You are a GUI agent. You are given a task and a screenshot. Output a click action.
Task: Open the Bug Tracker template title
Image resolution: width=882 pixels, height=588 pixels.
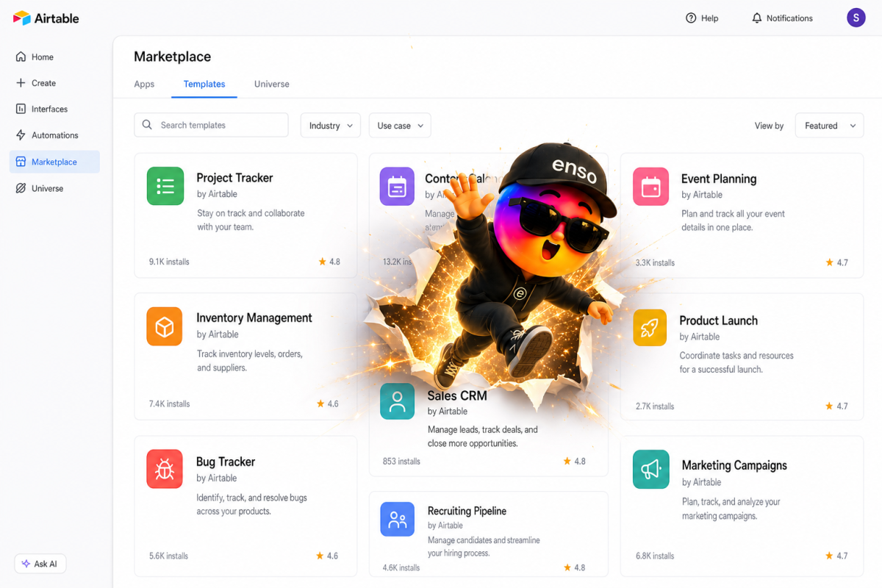click(226, 462)
